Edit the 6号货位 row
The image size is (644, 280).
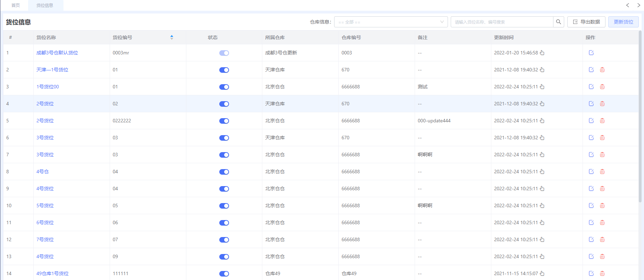tap(591, 222)
